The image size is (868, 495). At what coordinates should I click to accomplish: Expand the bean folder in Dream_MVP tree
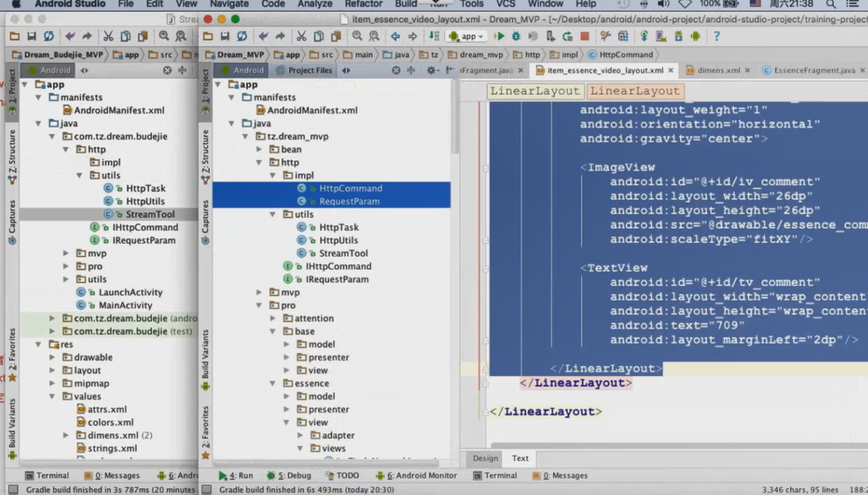click(x=259, y=149)
